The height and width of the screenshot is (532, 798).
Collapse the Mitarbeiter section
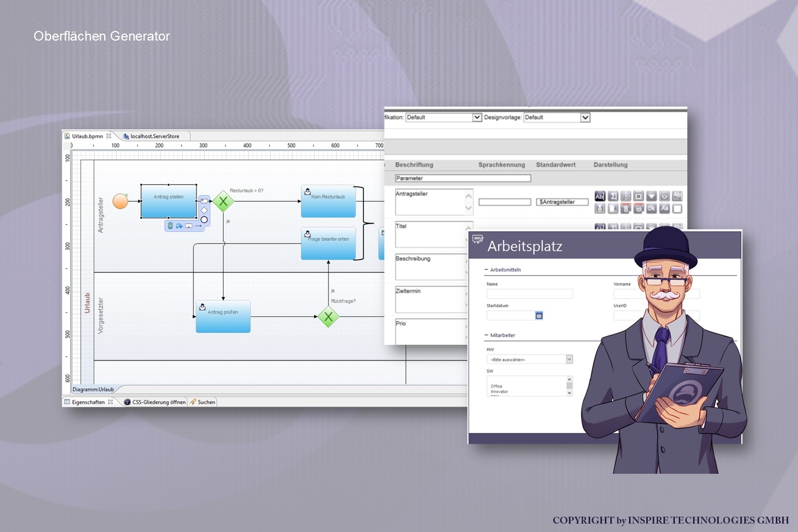pyautogui.click(x=486, y=335)
